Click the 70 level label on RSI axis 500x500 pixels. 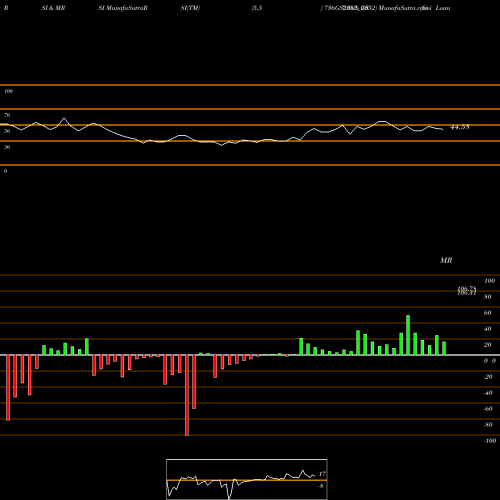pos(7,115)
